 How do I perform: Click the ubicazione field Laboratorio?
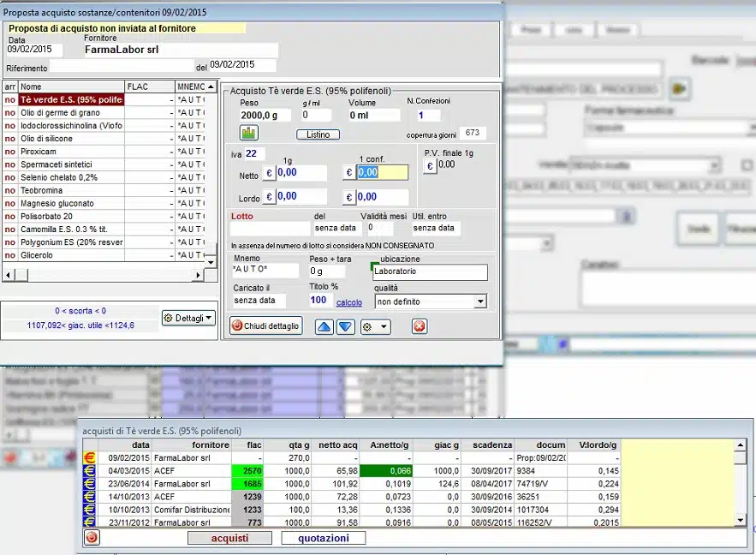pos(430,272)
